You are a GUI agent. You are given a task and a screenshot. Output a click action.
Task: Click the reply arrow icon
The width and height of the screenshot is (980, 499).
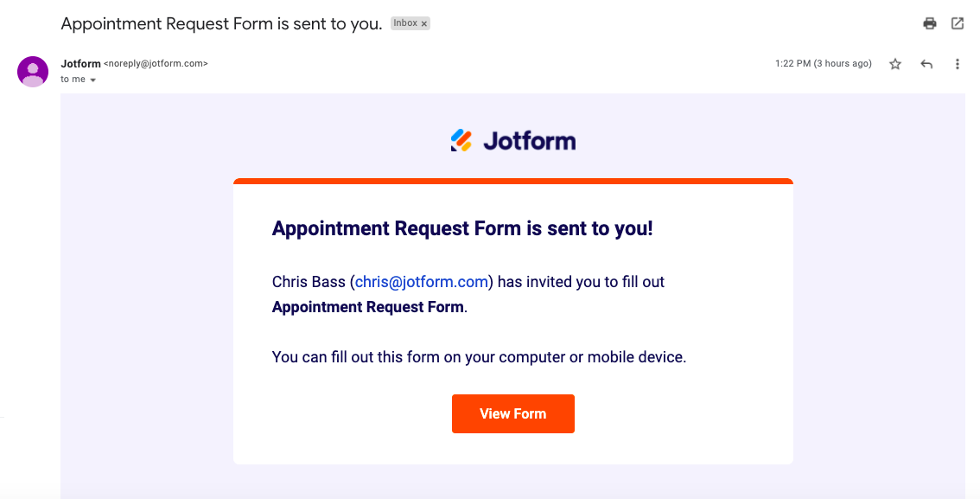click(926, 64)
